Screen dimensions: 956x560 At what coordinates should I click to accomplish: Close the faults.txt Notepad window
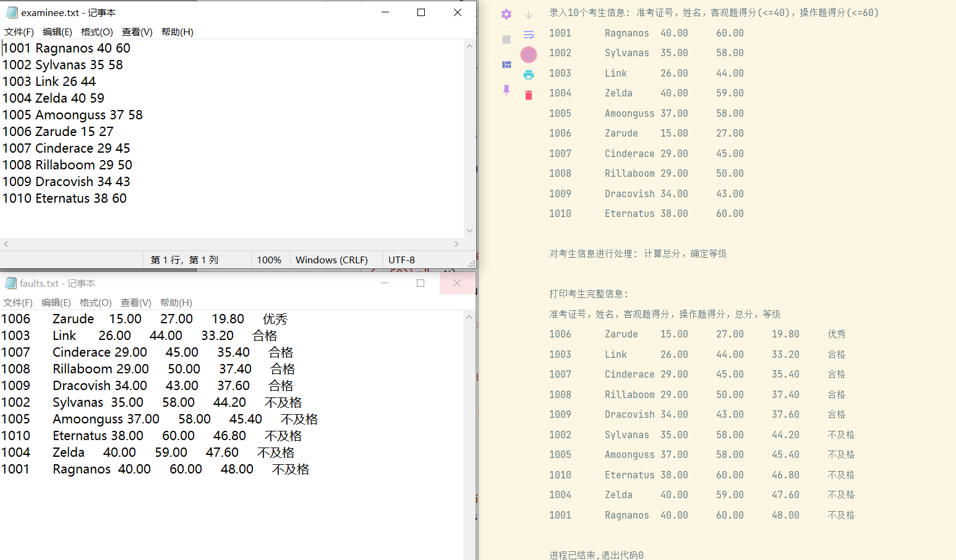coord(457,283)
